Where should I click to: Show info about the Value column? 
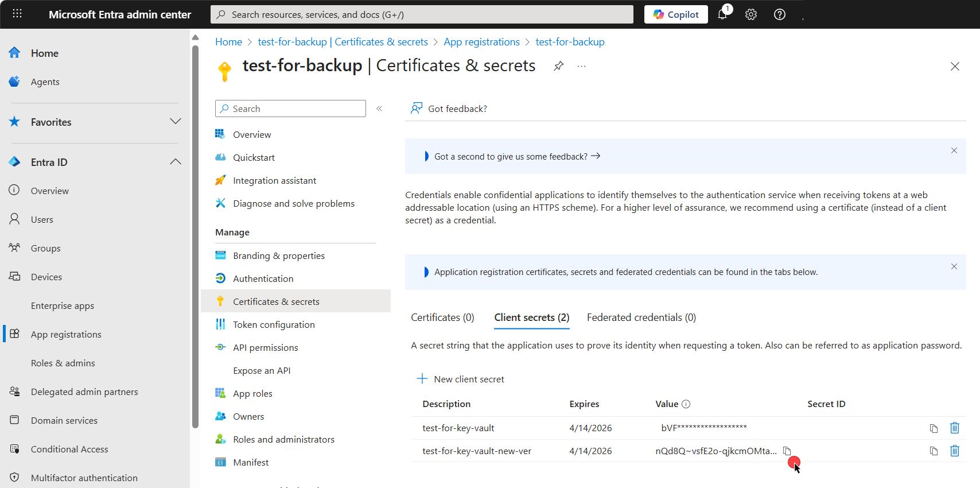click(x=686, y=404)
